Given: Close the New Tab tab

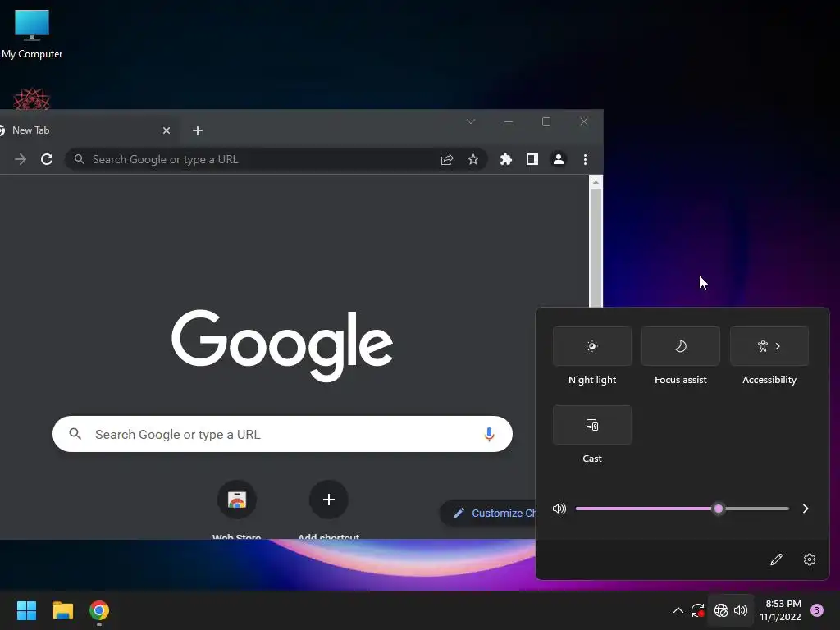Looking at the screenshot, I should 166,130.
